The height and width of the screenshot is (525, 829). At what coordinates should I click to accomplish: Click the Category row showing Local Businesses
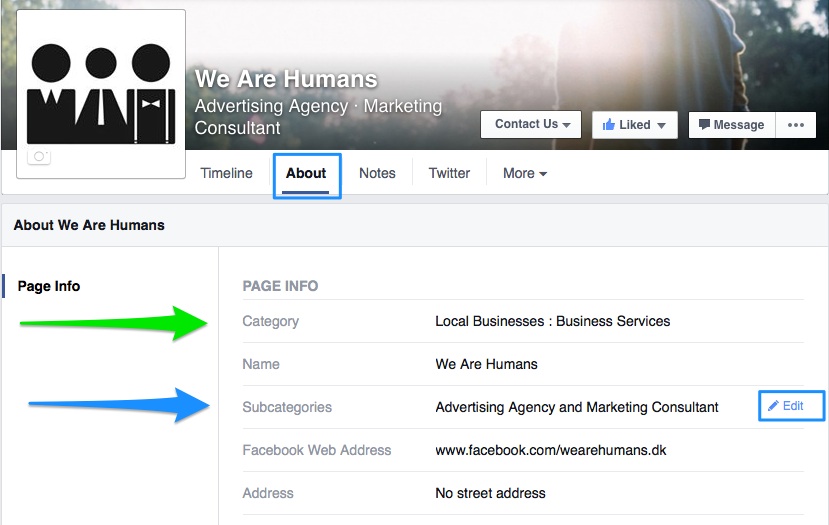click(x=552, y=321)
